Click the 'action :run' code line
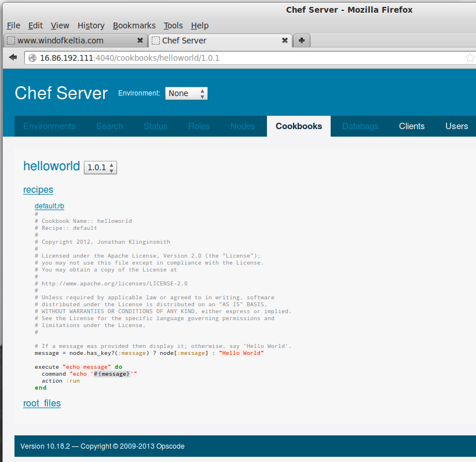Viewport: 476px width, 462px height. [x=61, y=381]
